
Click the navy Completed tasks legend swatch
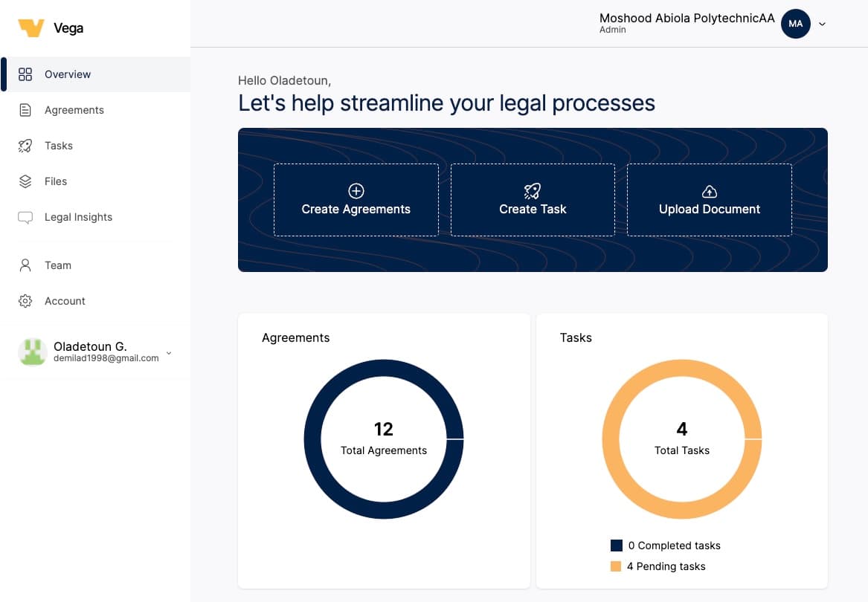[616, 546]
